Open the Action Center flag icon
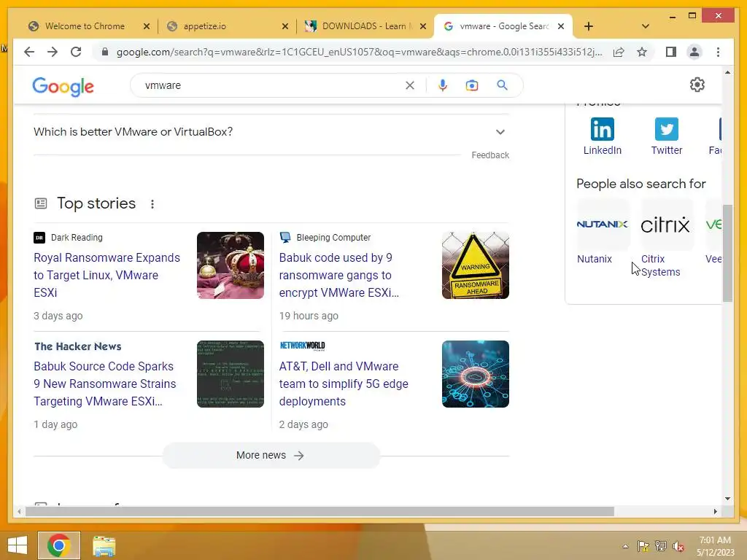The height and width of the screenshot is (560, 747). (x=643, y=546)
